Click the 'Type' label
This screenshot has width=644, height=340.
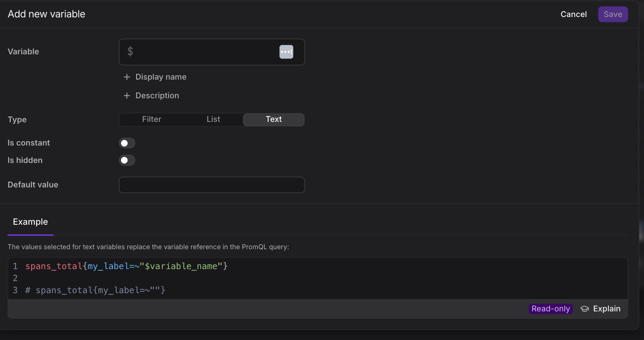pos(17,120)
